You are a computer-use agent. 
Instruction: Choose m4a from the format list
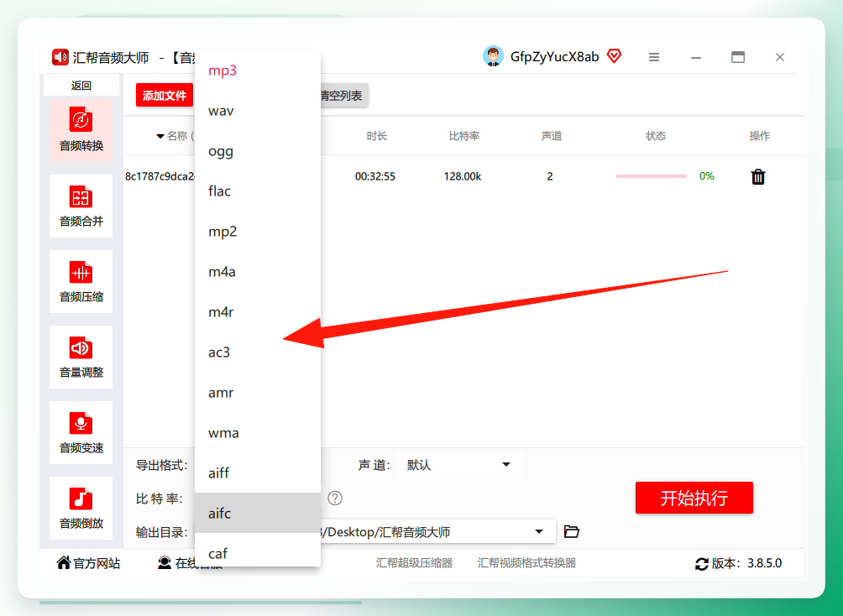point(258,272)
